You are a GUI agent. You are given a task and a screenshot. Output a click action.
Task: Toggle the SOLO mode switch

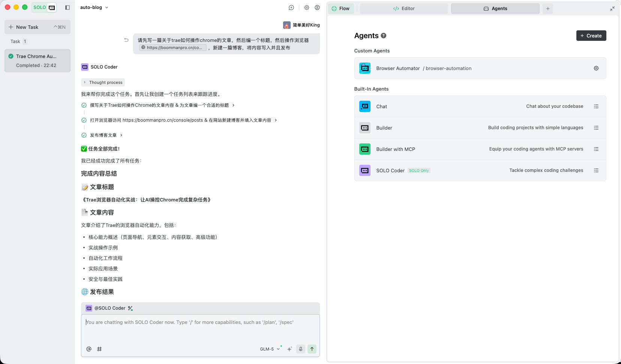pyautogui.click(x=44, y=7)
